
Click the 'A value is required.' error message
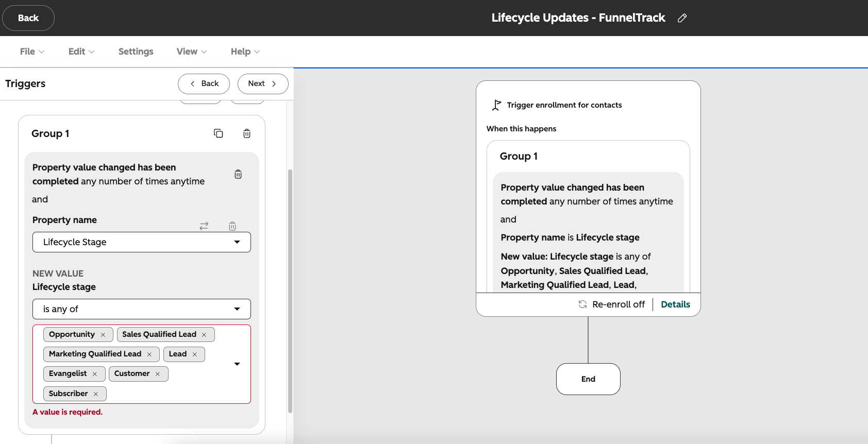(68, 412)
